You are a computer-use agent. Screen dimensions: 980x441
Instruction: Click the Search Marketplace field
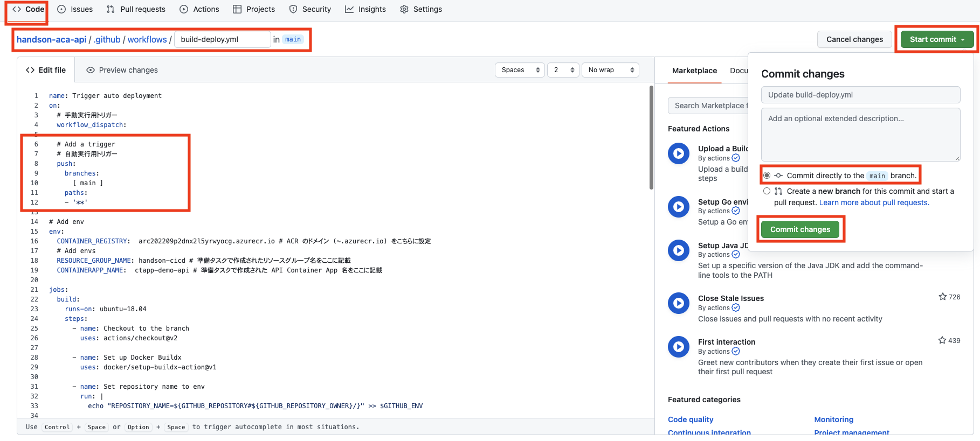pos(708,106)
